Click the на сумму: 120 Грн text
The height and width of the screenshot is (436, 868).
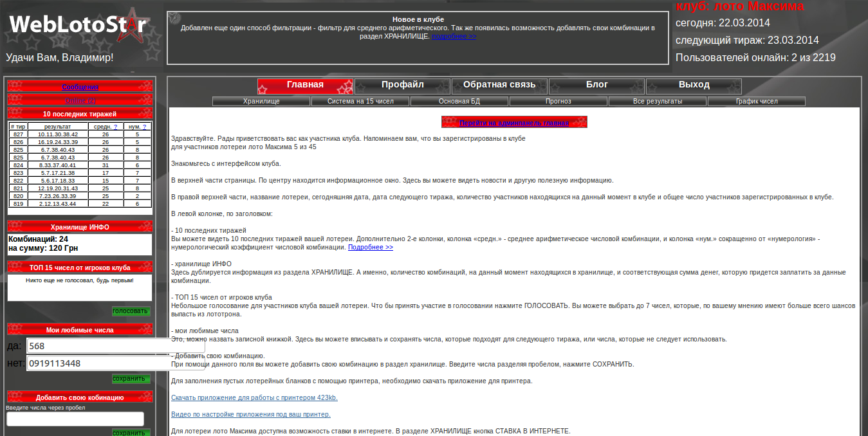[42, 248]
